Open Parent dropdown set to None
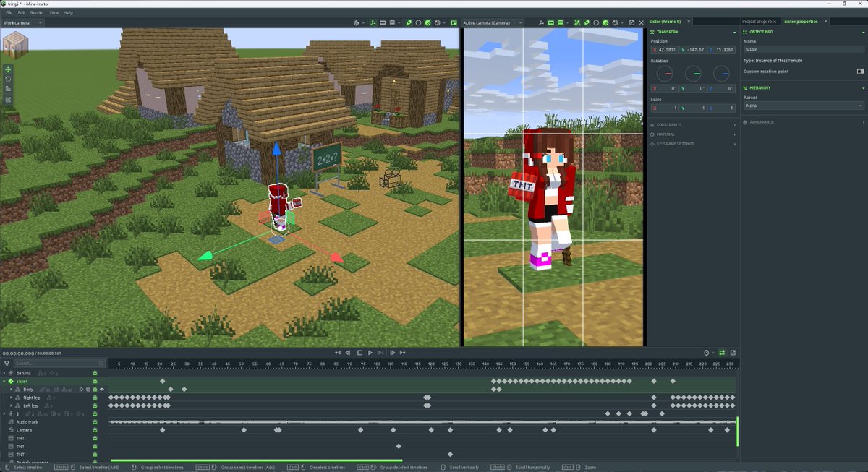The height and width of the screenshot is (472, 868). click(804, 106)
